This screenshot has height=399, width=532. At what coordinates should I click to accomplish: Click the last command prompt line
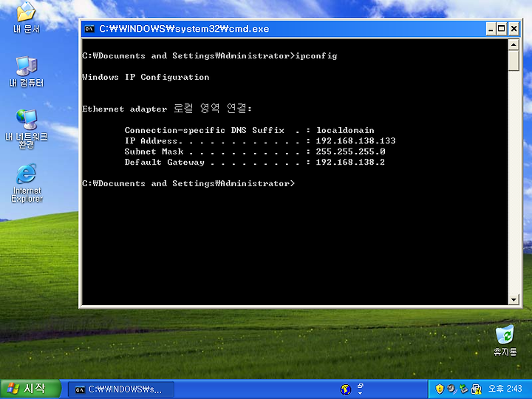click(x=188, y=183)
